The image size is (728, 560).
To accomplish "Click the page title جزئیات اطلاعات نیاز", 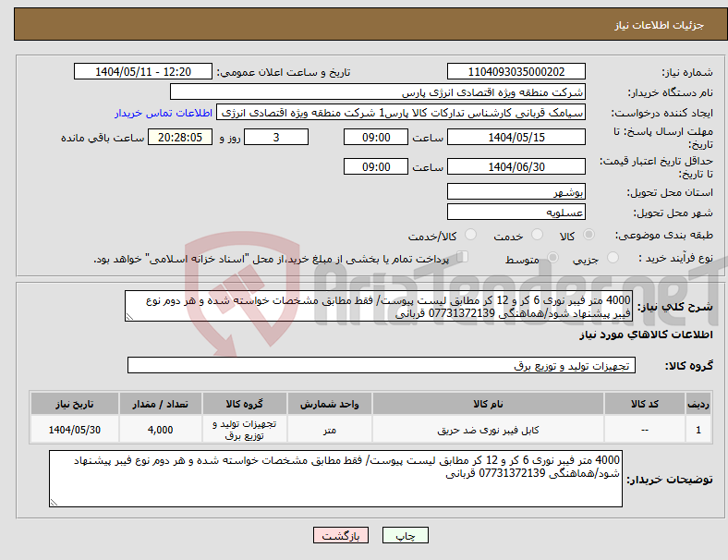I will pos(660,25).
